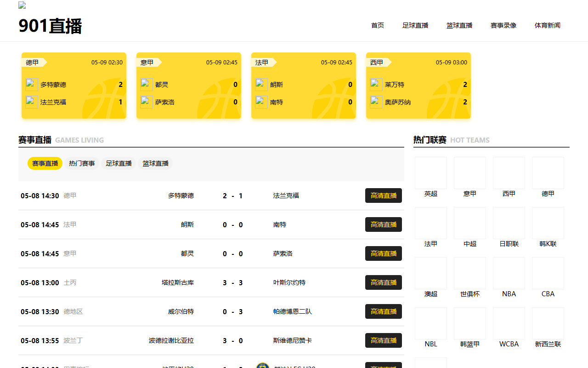Screen dimensions: 588x368
Task: Click the 热门联赛 section heading
Action: (x=430, y=140)
